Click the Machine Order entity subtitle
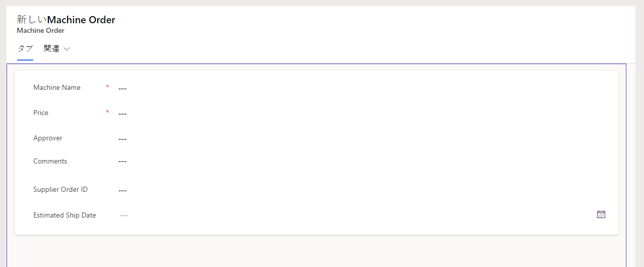Viewport: 644px width, 267px height. 40,31
